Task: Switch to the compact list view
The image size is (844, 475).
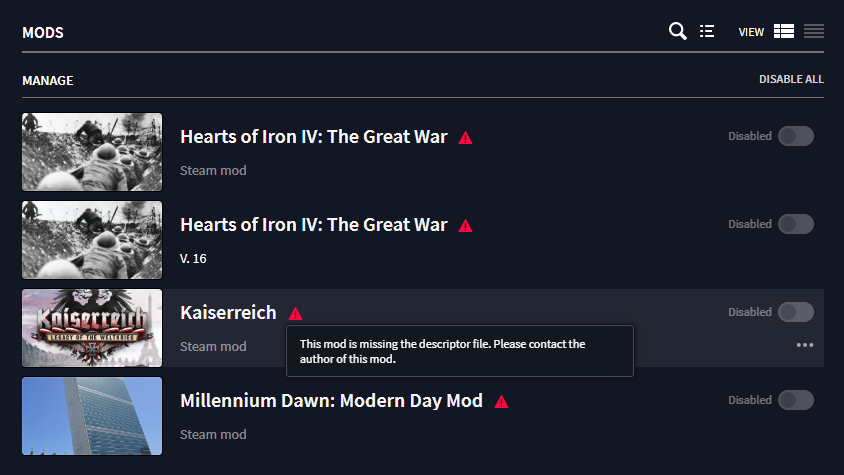Action: 814,32
